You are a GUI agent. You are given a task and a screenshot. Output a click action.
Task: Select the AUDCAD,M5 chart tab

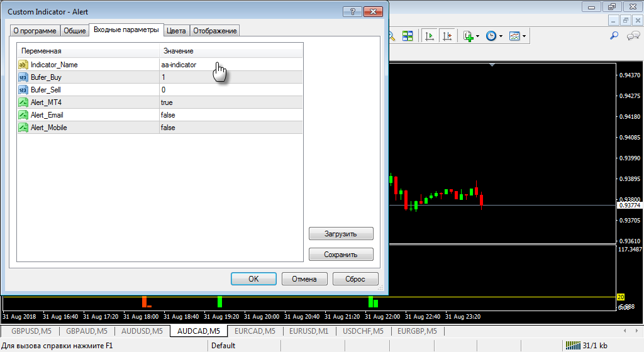198,331
